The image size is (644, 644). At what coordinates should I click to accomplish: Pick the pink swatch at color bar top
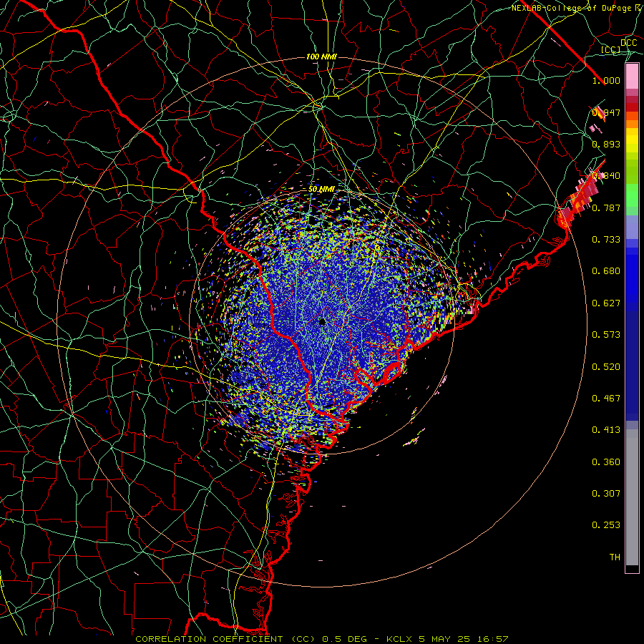[x=632, y=77]
